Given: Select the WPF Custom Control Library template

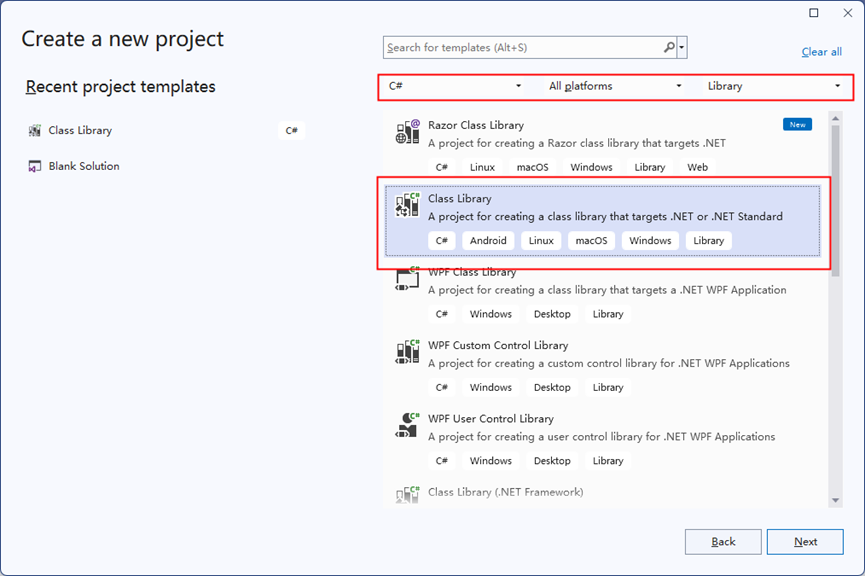Looking at the screenshot, I should (x=602, y=367).
